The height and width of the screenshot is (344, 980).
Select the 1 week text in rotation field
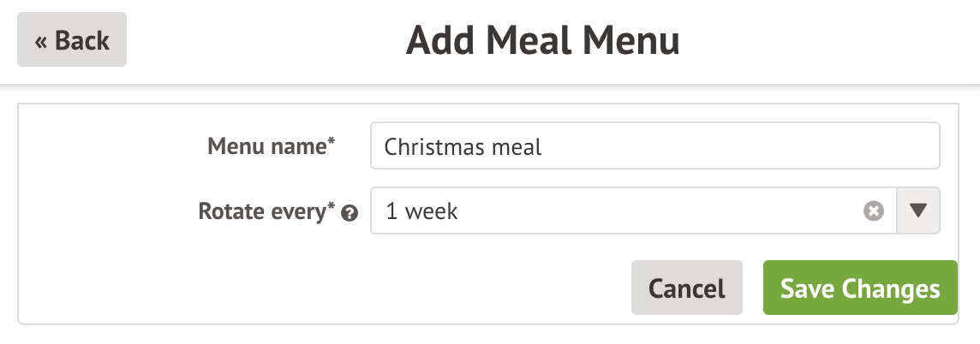pyautogui.click(x=421, y=211)
